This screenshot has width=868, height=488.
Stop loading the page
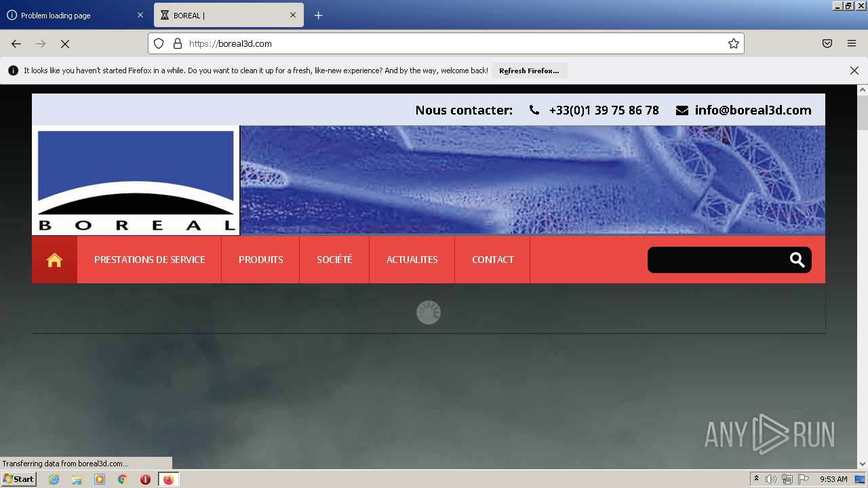point(65,43)
